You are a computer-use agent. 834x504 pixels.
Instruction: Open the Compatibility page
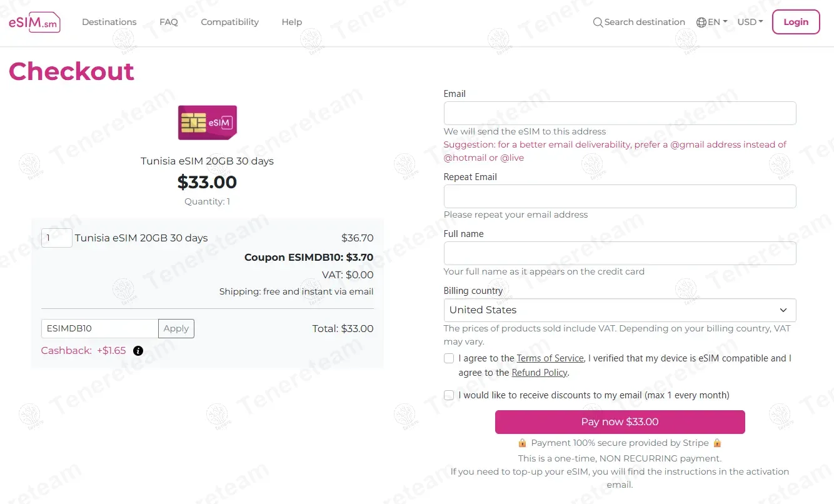229,22
